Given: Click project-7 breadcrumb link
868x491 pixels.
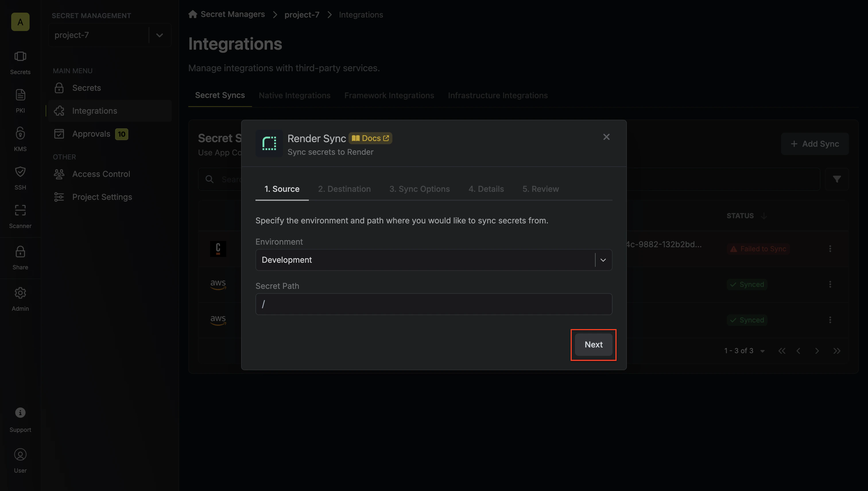Looking at the screenshot, I should (x=302, y=15).
